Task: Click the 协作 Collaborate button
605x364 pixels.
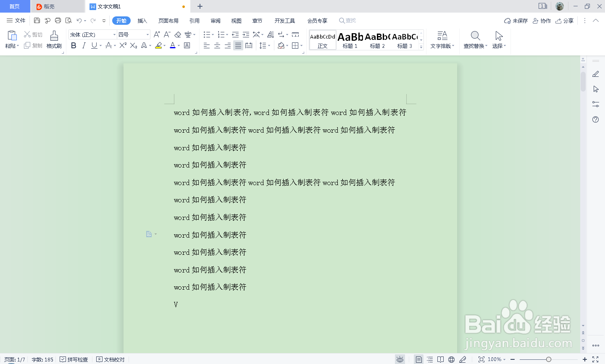Action: (542, 21)
